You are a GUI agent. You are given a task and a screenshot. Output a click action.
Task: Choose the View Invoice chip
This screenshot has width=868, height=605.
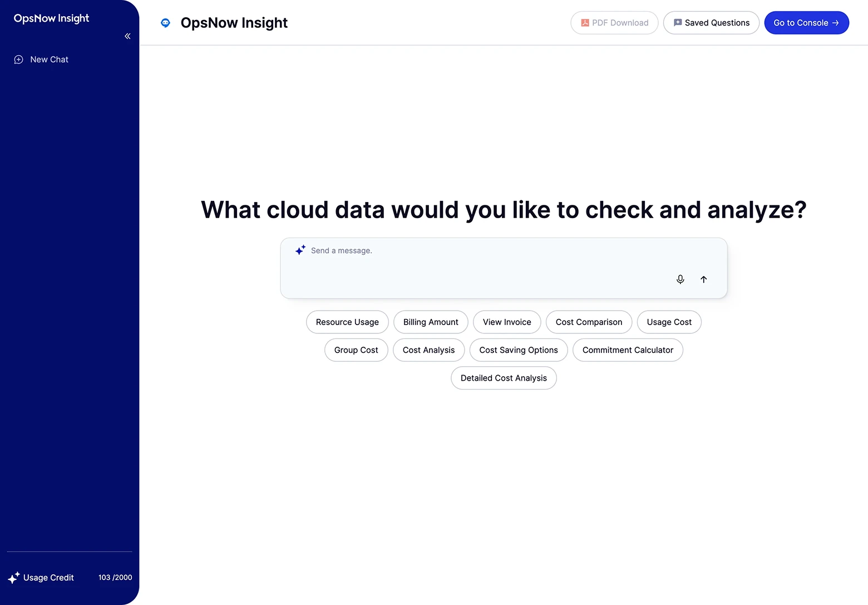[x=507, y=322]
